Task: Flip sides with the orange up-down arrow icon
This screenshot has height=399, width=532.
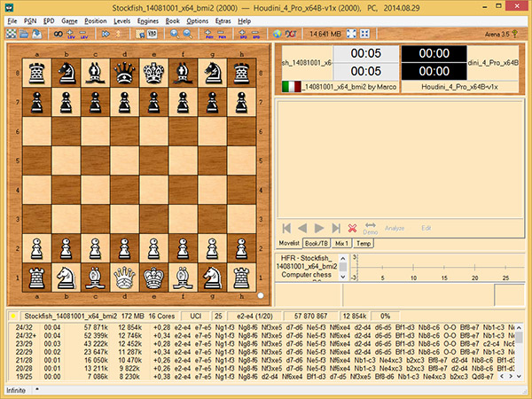Action: click(x=119, y=34)
